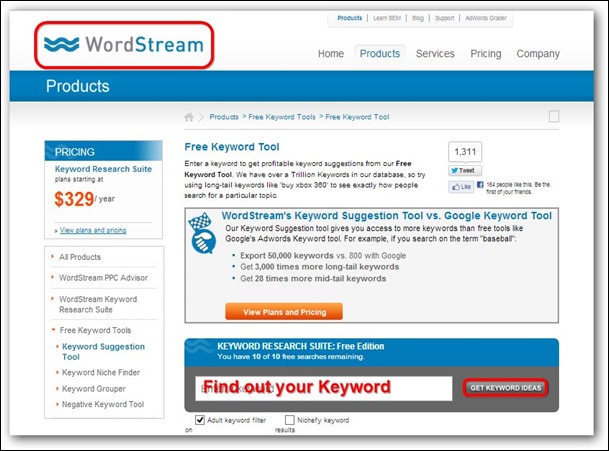The height and width of the screenshot is (451, 609).
Task: Open the Products main navigation tab
Action: pyautogui.click(x=379, y=54)
